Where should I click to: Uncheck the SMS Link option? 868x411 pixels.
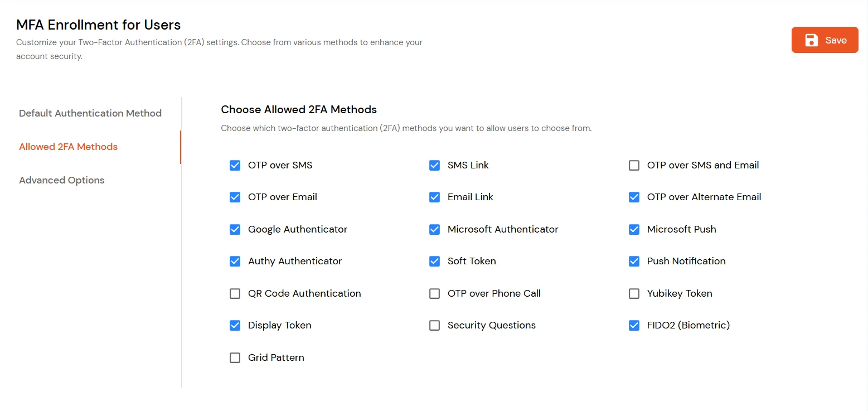point(434,165)
